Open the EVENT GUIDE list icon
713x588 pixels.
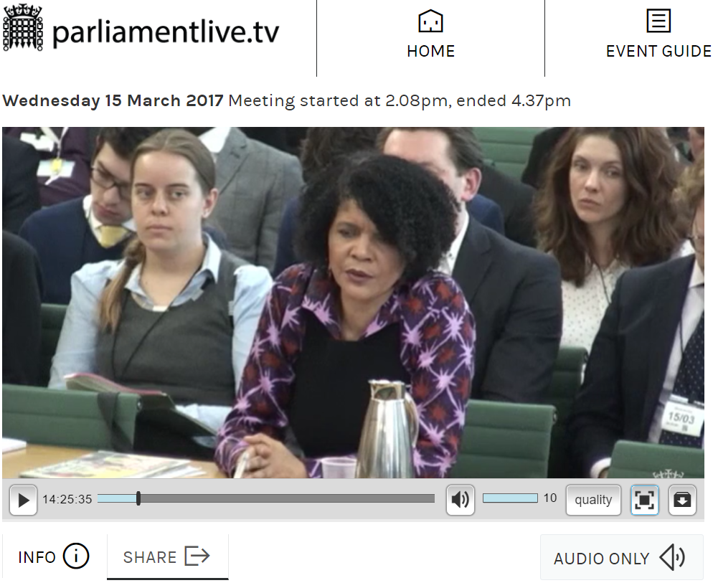click(658, 21)
